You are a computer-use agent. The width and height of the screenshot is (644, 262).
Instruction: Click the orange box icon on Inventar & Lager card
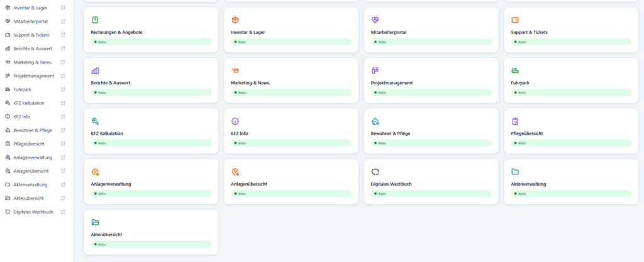pos(235,20)
